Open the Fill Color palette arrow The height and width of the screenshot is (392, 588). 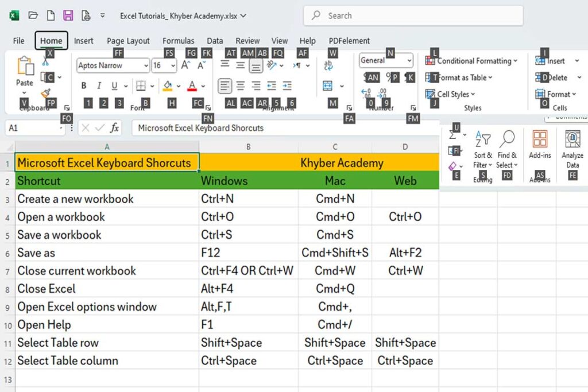(x=179, y=86)
